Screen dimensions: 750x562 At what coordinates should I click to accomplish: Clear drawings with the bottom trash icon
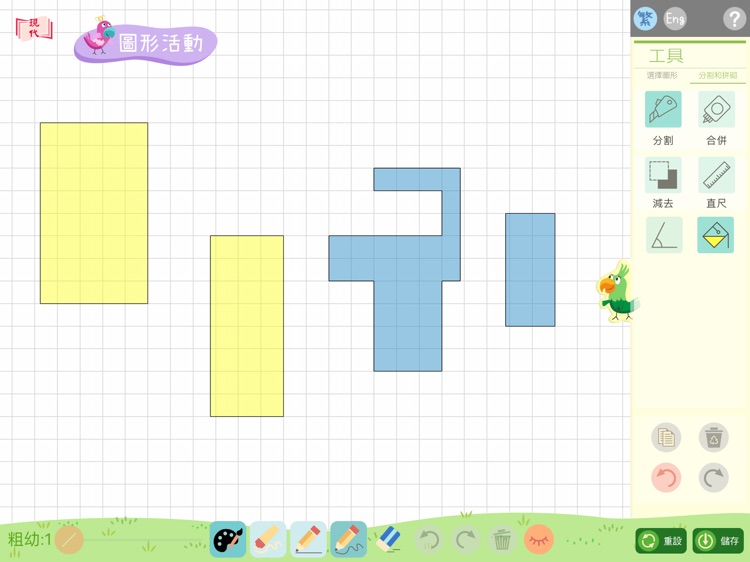coord(502,540)
